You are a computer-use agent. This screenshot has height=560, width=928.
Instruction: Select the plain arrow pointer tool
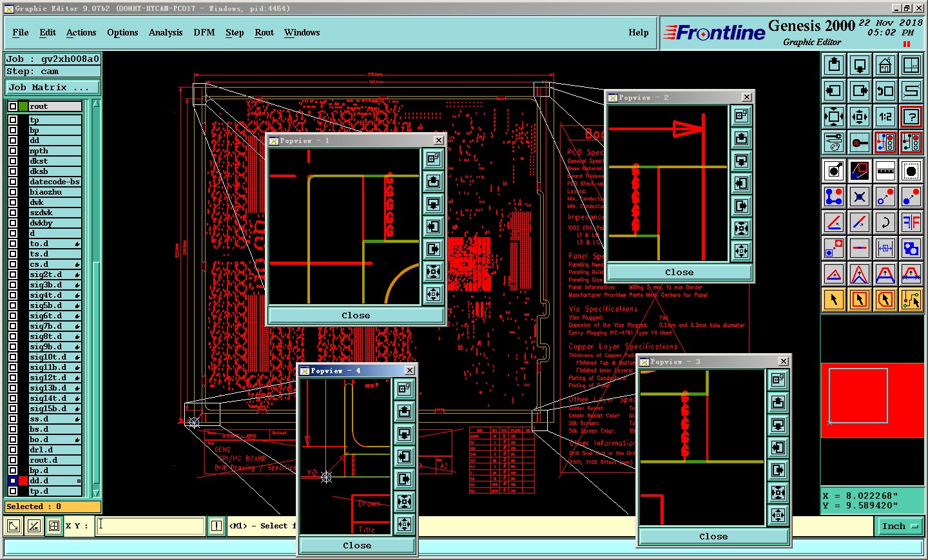pos(834,300)
